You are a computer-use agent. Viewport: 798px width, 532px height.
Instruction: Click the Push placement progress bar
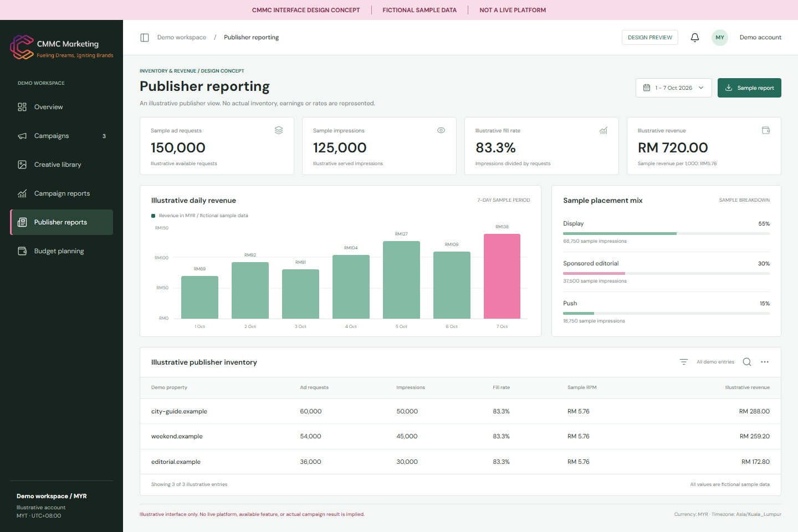[x=667, y=314]
